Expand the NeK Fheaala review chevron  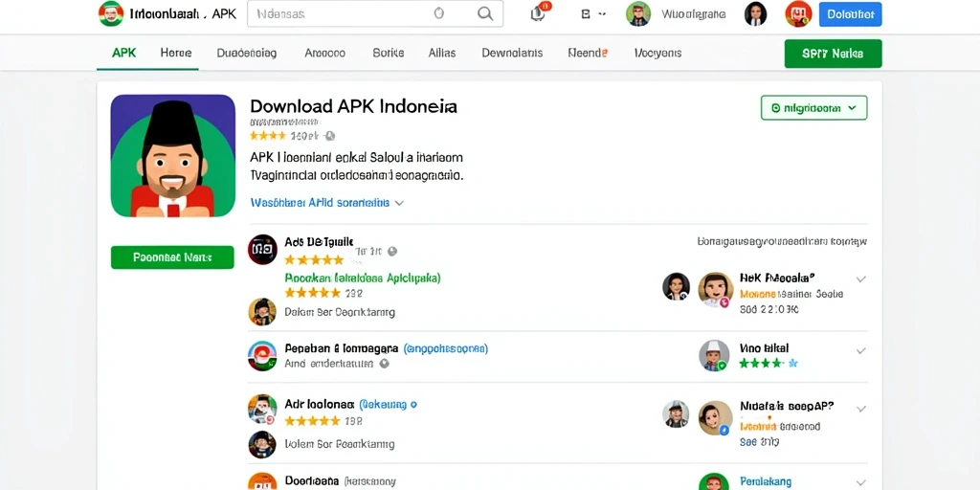pos(860,279)
